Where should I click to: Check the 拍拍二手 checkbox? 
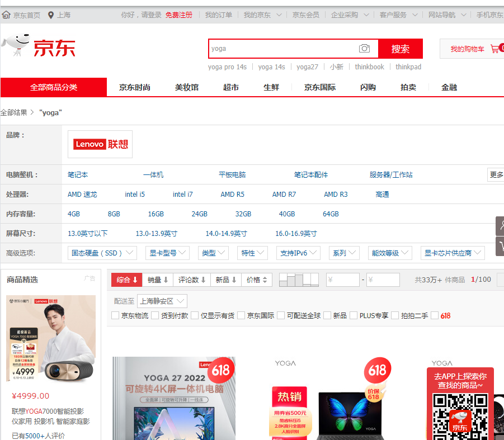(x=395, y=315)
